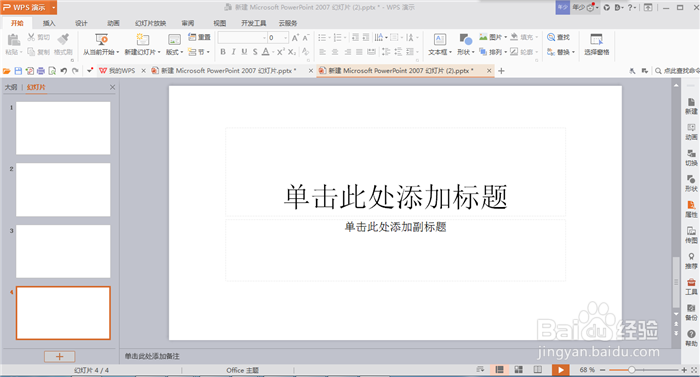Open a new document tab with plus
The height and width of the screenshot is (377, 700).
501,71
